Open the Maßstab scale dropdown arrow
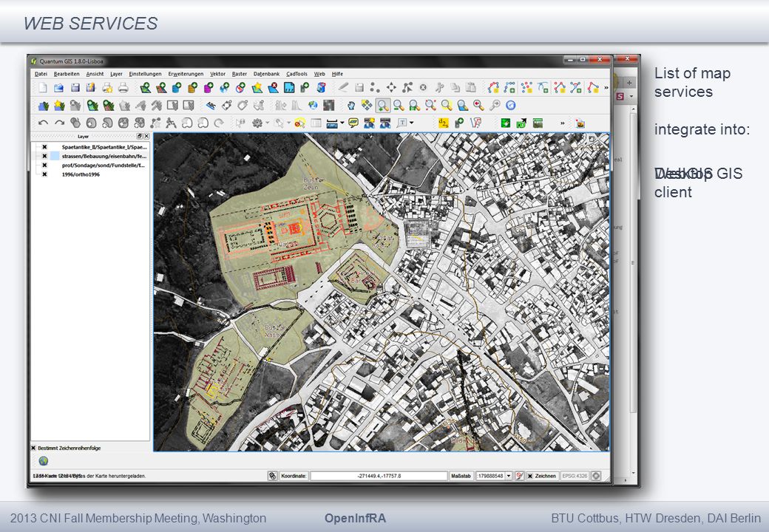This screenshot has height=532, width=769. (509, 476)
